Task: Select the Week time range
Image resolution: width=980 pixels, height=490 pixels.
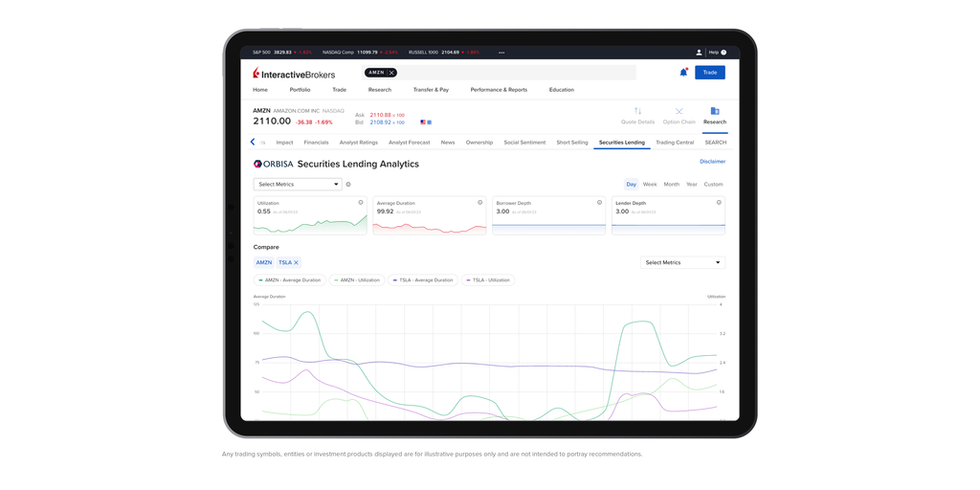Action: (650, 185)
